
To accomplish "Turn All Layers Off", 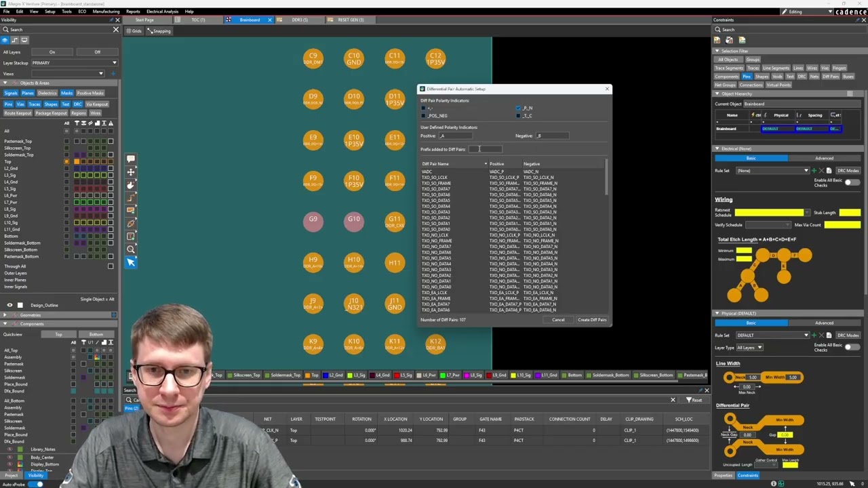I will click(x=97, y=52).
